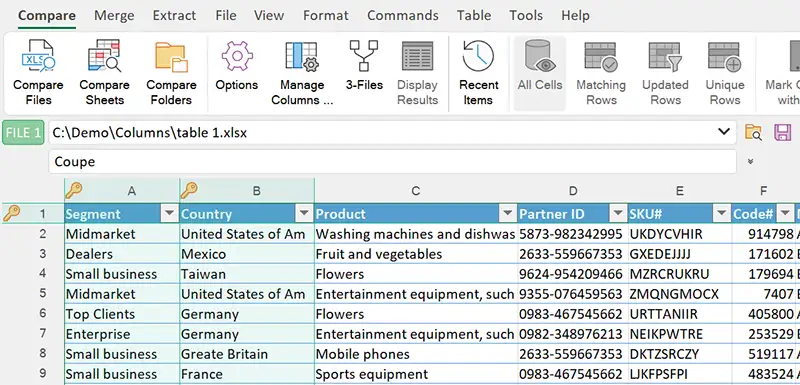Expand the formula bar with the double chevron
The width and height of the screenshot is (800, 385).
tap(751, 161)
